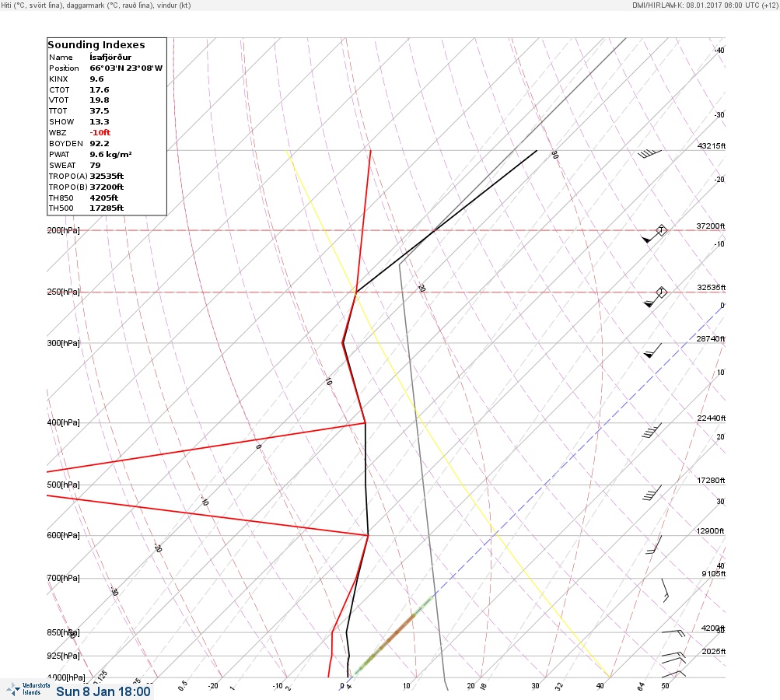Click the 250[hPa] pressure label

point(63,292)
